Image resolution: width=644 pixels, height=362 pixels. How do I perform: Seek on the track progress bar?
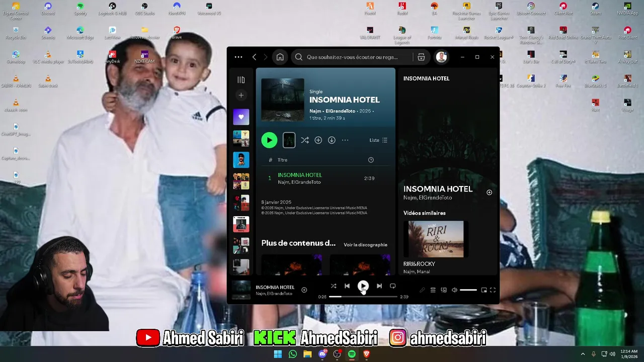pyautogui.click(x=363, y=297)
